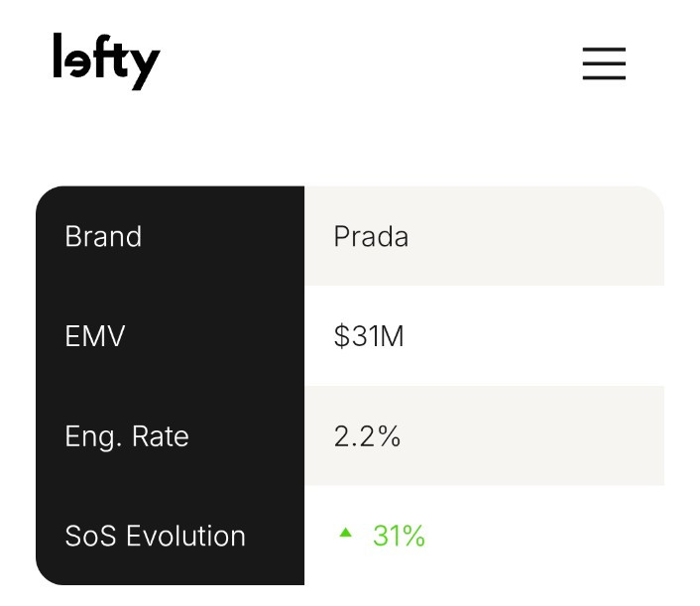Click the green 31% SoS value
The height and width of the screenshot is (606, 700).
(399, 536)
